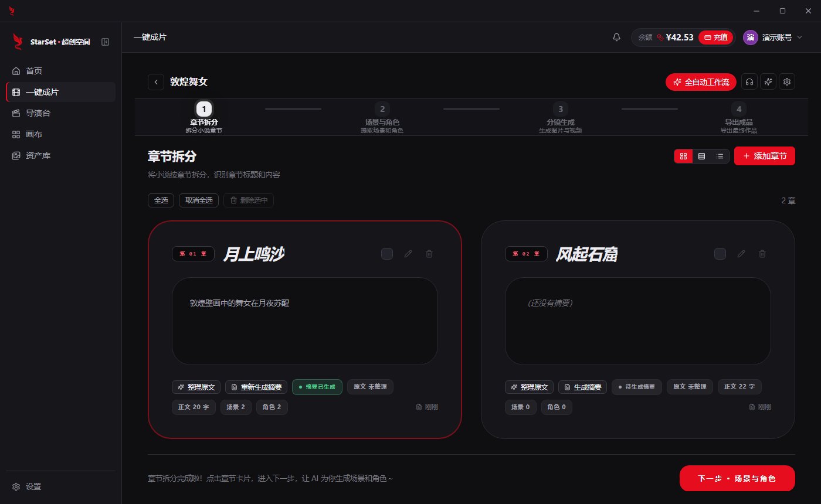This screenshot has width=821, height=504.
Task: Open 首页 in sidebar
Action: coord(60,71)
